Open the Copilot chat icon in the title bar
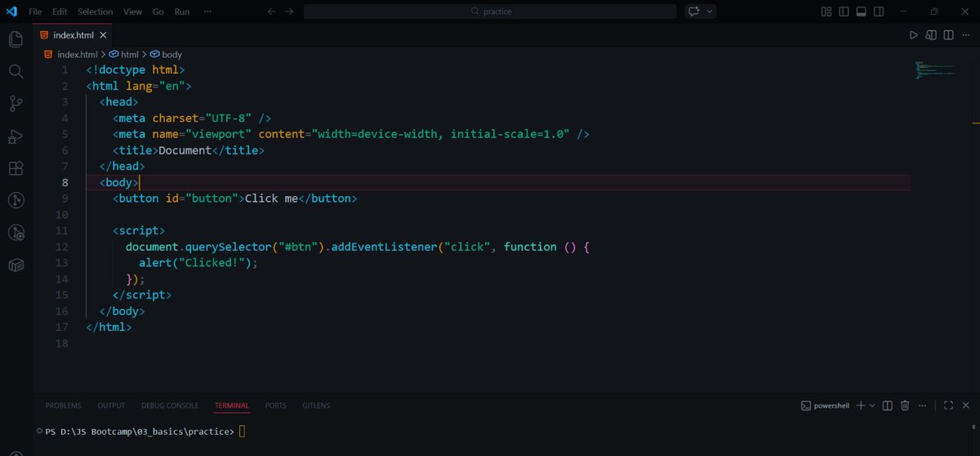 pyautogui.click(x=694, y=11)
